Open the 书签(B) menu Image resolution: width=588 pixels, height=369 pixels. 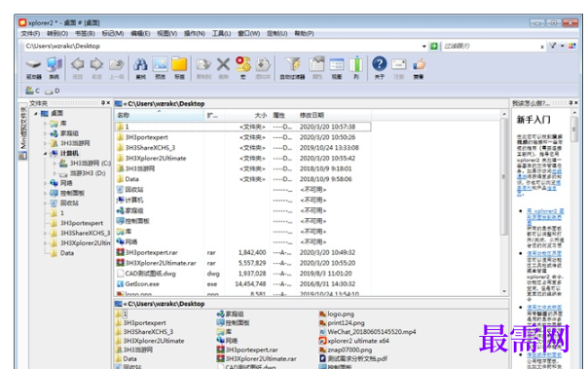85,33
